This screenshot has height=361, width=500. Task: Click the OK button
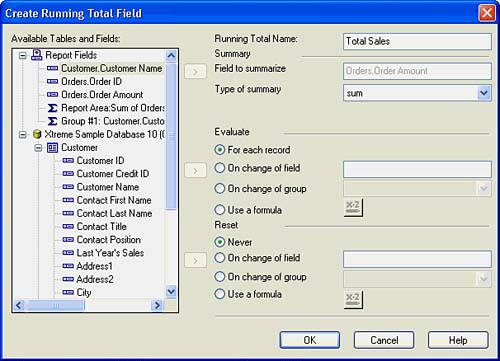[x=310, y=340]
